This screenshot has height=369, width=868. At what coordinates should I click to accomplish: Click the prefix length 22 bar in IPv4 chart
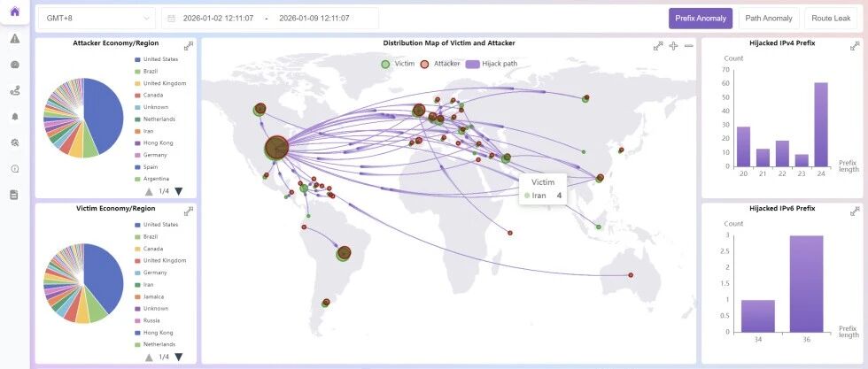coord(782,153)
